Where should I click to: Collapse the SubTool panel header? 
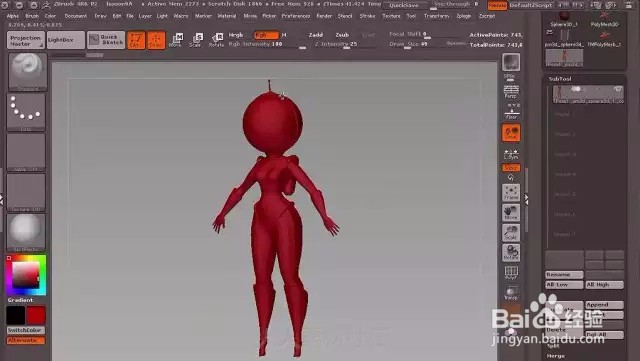[x=560, y=79]
